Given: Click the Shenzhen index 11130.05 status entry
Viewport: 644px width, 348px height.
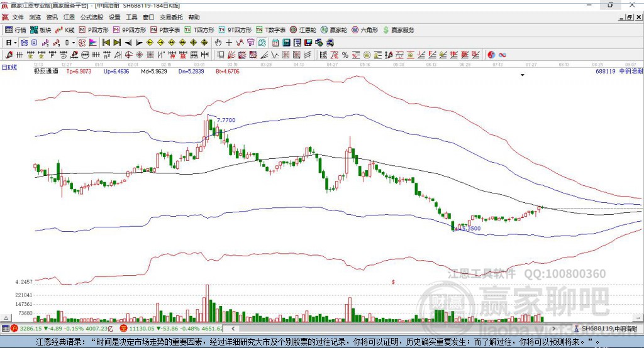Looking at the screenshot, I should pos(172,329).
